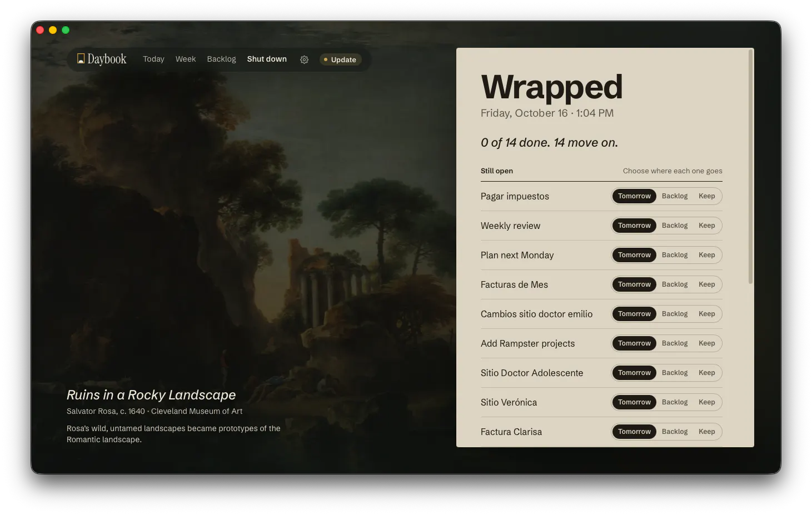This screenshot has height=515, width=812.
Task: Keep Weekly review for today
Action: tap(707, 226)
